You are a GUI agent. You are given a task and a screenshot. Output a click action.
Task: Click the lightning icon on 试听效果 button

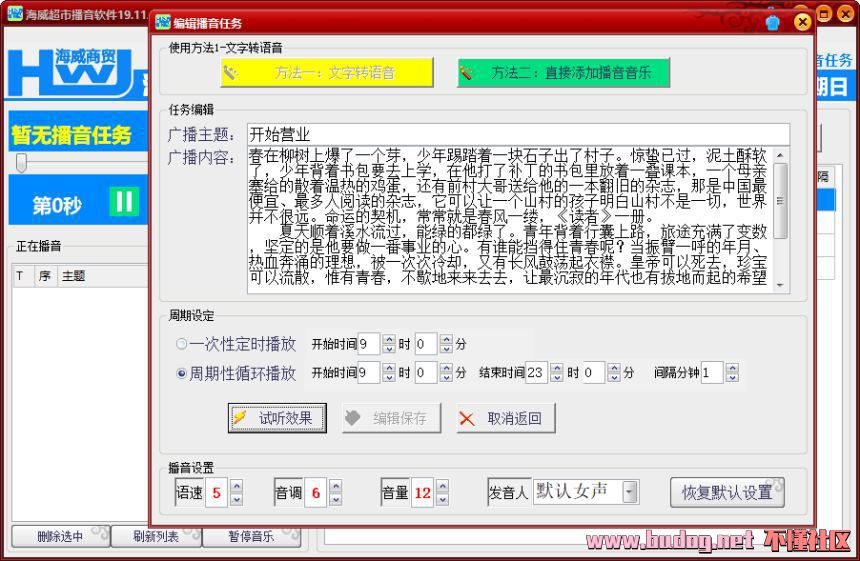pyautogui.click(x=240, y=418)
